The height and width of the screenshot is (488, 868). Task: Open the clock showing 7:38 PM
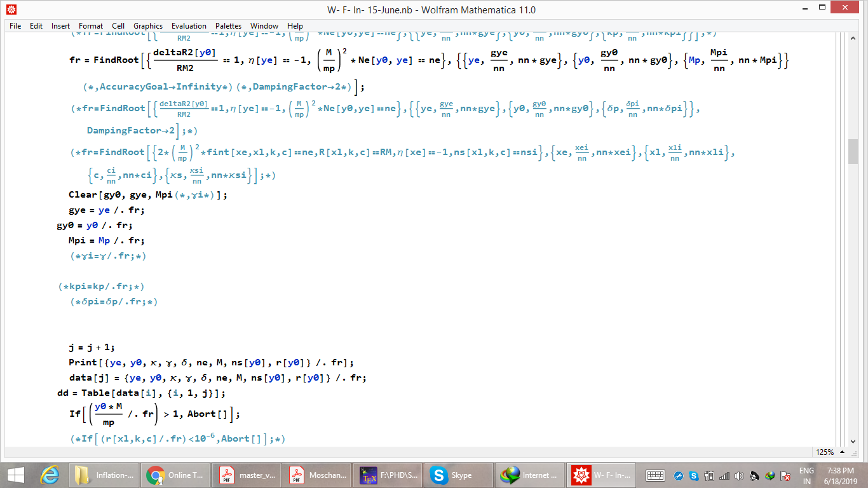coord(841,475)
